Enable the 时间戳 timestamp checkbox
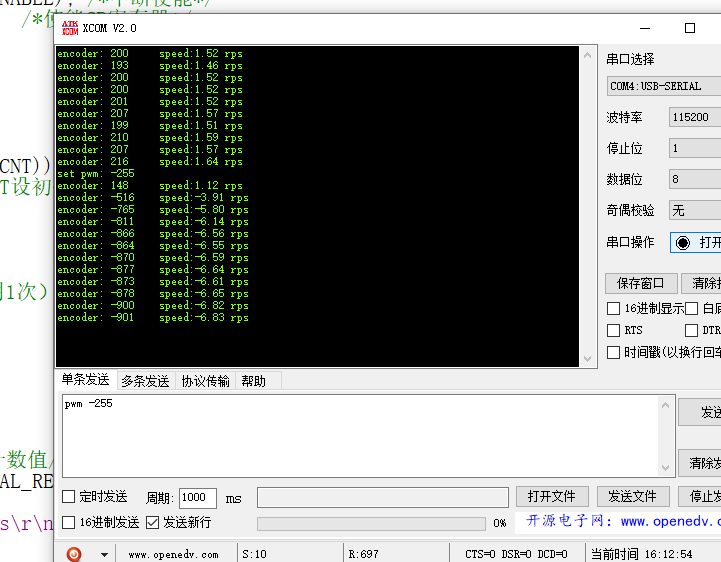This screenshot has width=721, height=562. tap(613, 352)
